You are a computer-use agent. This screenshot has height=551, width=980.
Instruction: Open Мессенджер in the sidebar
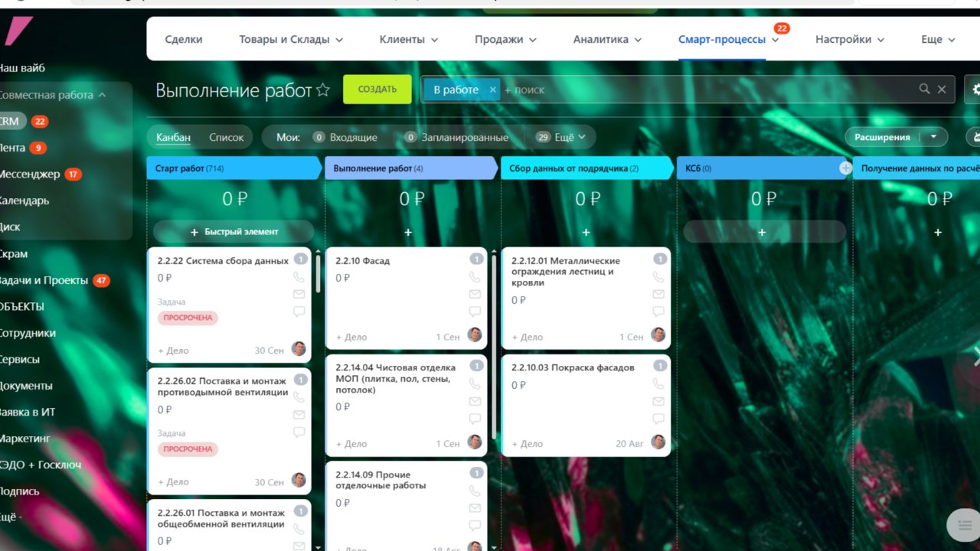click(31, 174)
